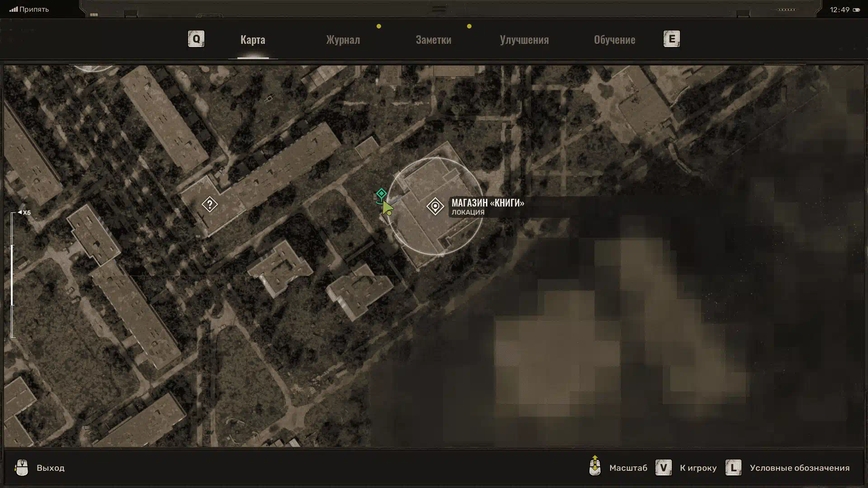The height and width of the screenshot is (488, 868).
Task: Open the Улучшения tab
Action: pyautogui.click(x=524, y=40)
